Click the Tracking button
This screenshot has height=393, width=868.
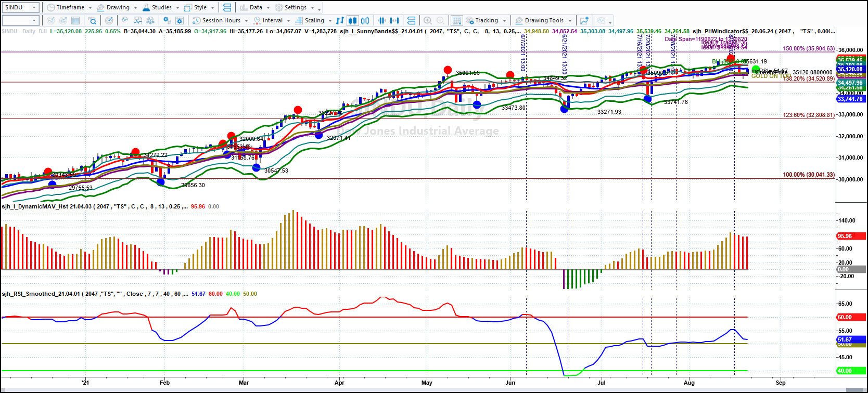482,20
